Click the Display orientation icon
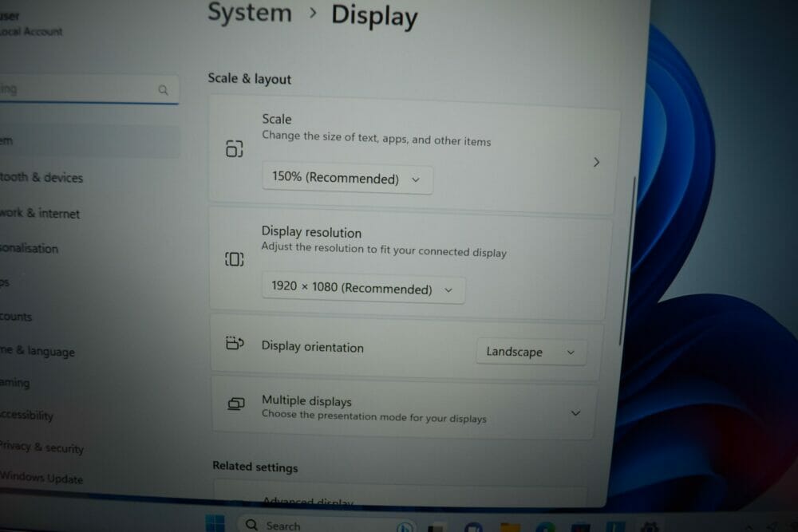 tap(235, 343)
